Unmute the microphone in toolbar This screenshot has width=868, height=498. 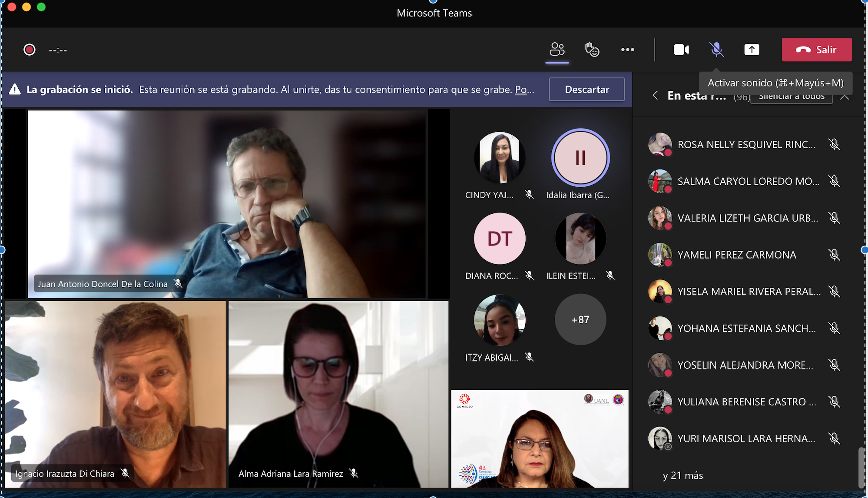[x=716, y=50]
